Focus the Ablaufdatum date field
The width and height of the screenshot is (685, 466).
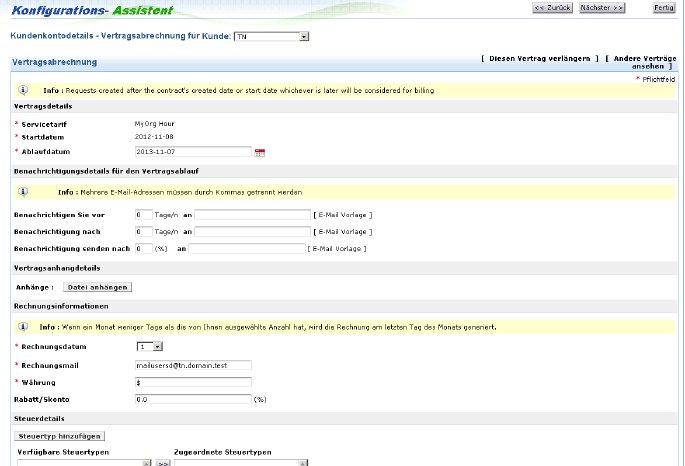(193, 152)
